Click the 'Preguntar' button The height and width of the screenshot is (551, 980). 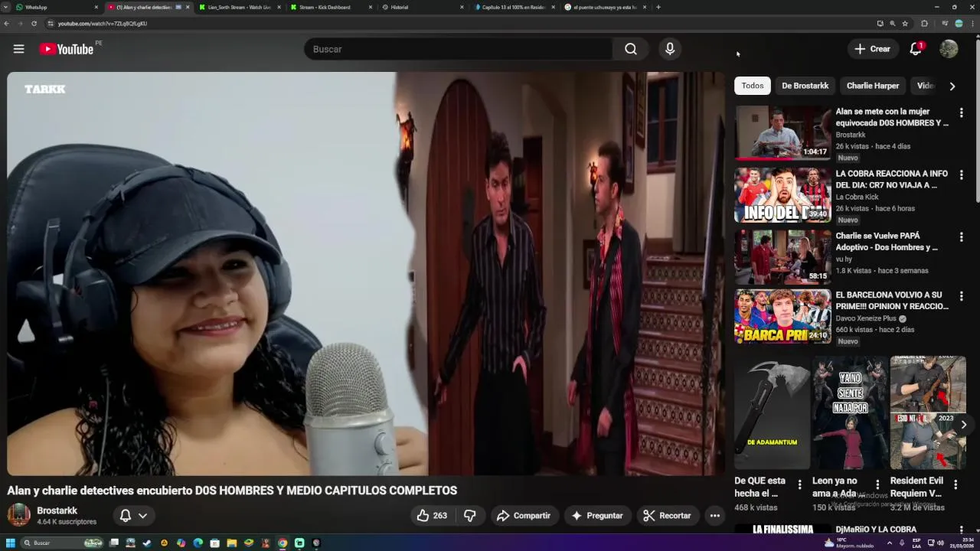597,516
